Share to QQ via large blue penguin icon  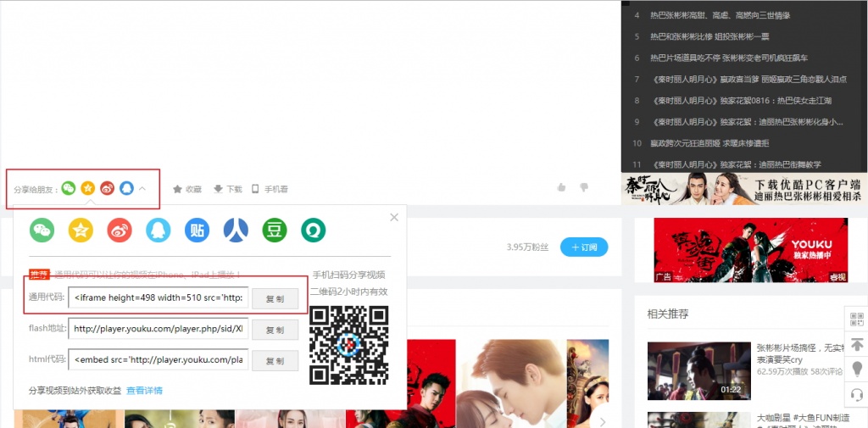(x=159, y=230)
